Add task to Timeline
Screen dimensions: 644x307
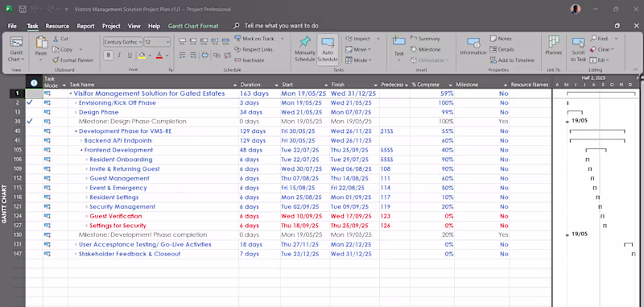coord(512,60)
